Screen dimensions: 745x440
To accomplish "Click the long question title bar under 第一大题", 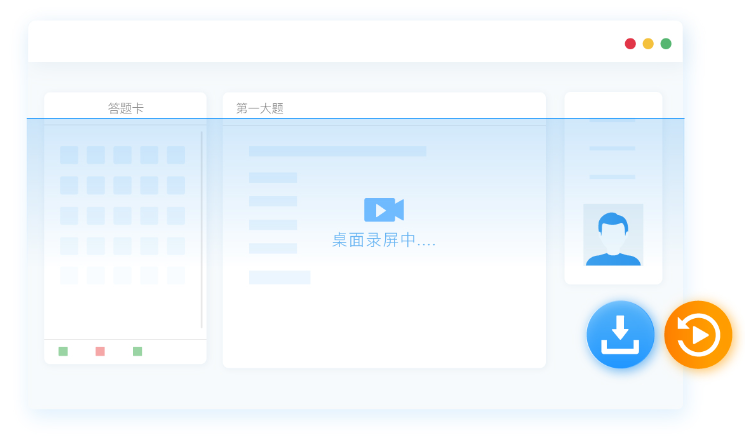I will point(337,151).
